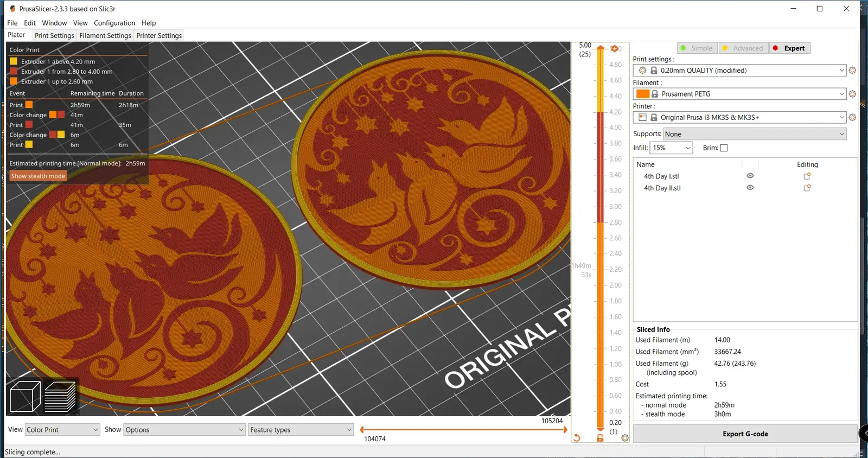868x458 pixels.
Task: Switch to the Plater tab
Action: point(16,35)
